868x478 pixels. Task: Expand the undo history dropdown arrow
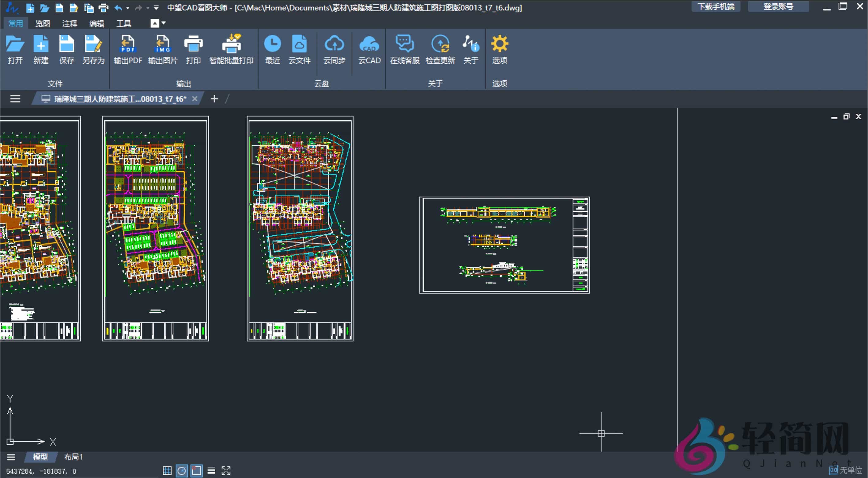tap(128, 8)
